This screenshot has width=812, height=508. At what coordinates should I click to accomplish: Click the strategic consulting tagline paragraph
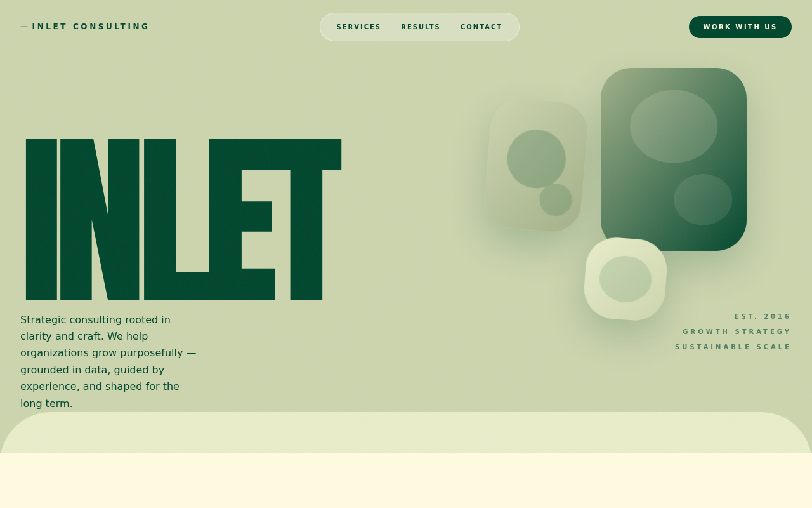coord(108,361)
